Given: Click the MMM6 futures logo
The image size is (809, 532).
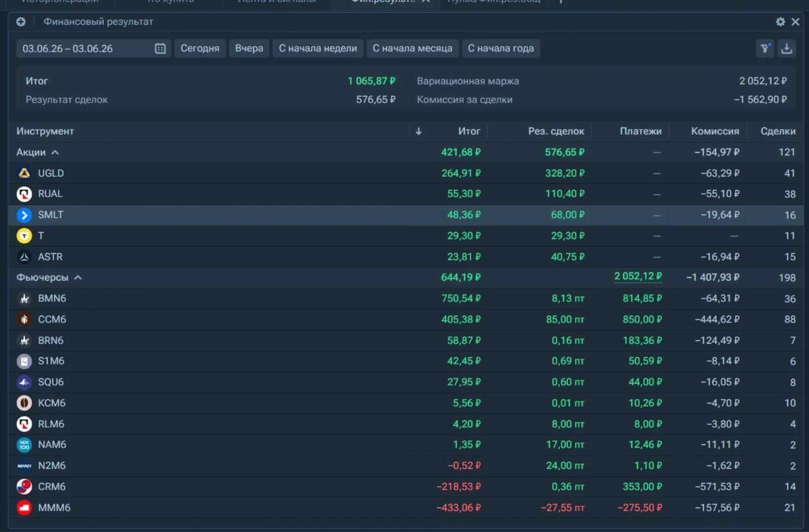Looking at the screenshot, I should [x=24, y=507].
